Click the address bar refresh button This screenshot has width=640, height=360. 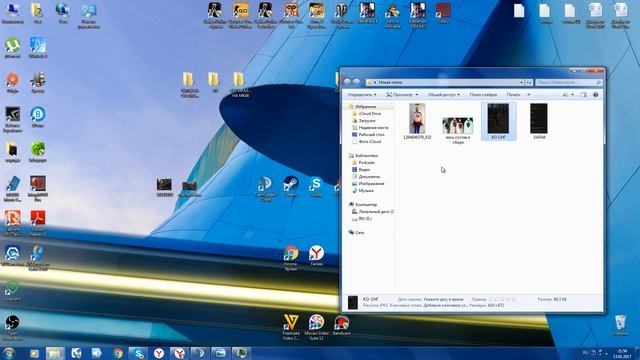pos(529,82)
